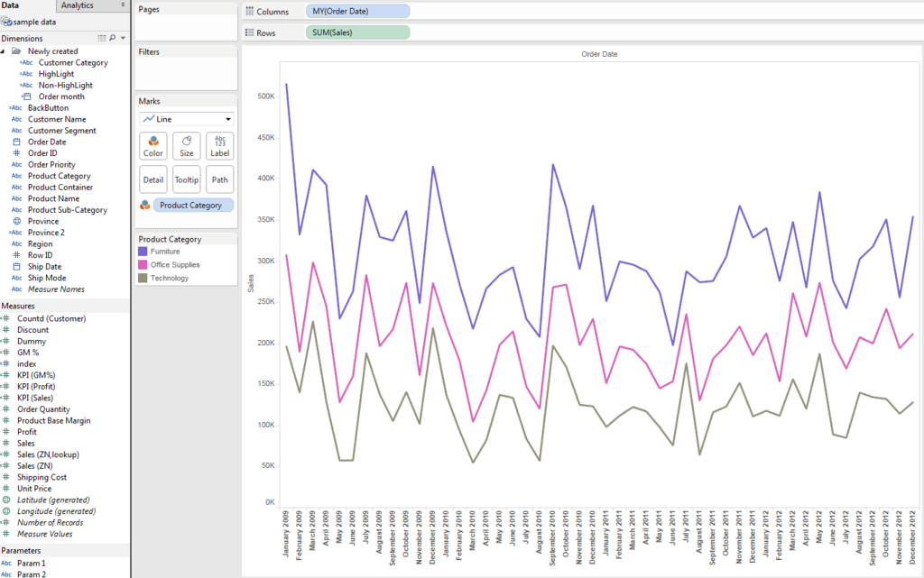
Task: Switch to the Analytics tab
Action: coord(78,5)
